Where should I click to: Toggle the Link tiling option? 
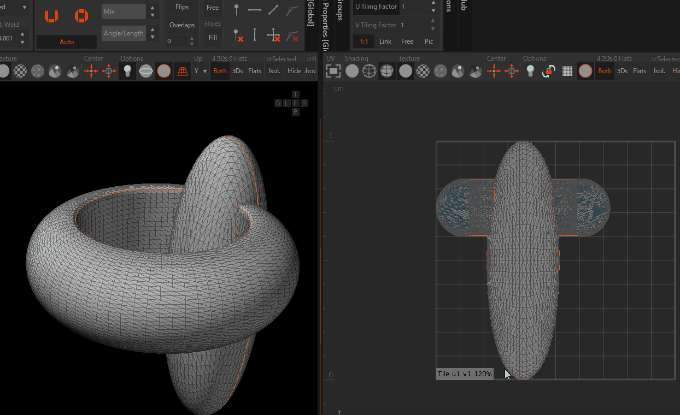tap(386, 42)
